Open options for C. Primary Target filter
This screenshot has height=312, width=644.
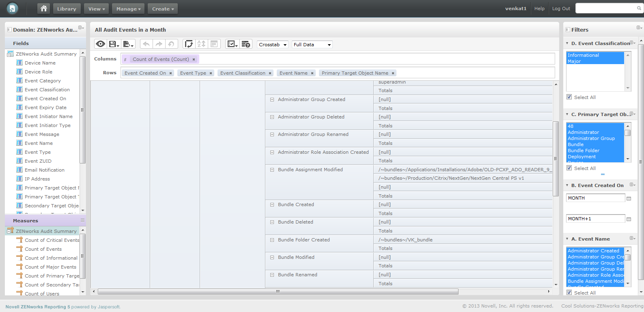coord(632,114)
